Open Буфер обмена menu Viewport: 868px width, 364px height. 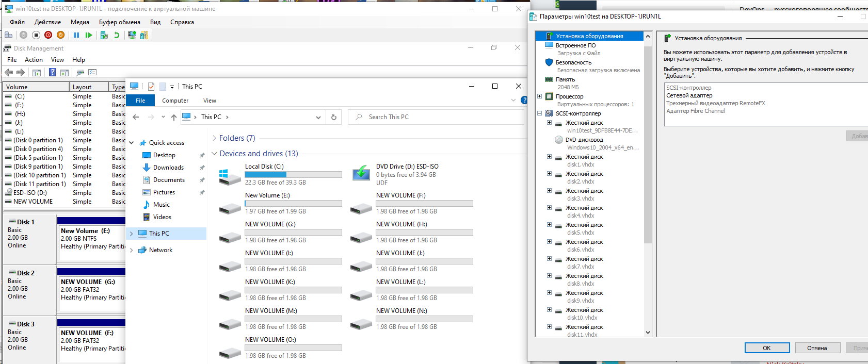[120, 22]
